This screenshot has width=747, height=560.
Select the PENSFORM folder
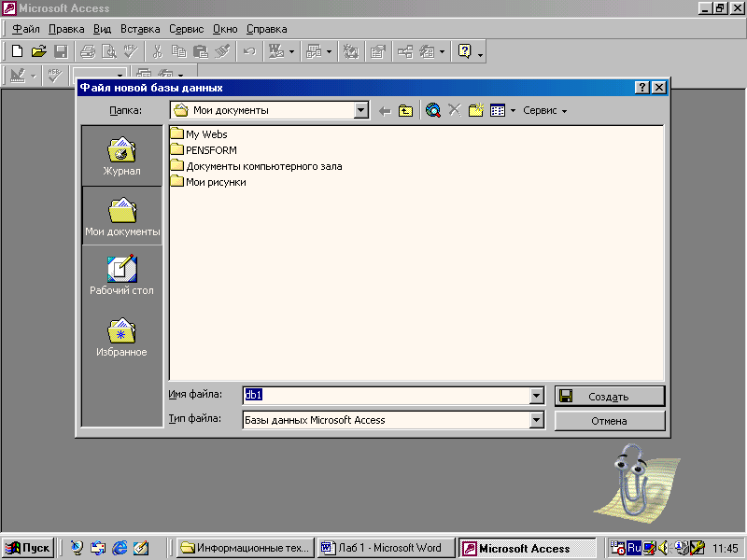[204, 150]
